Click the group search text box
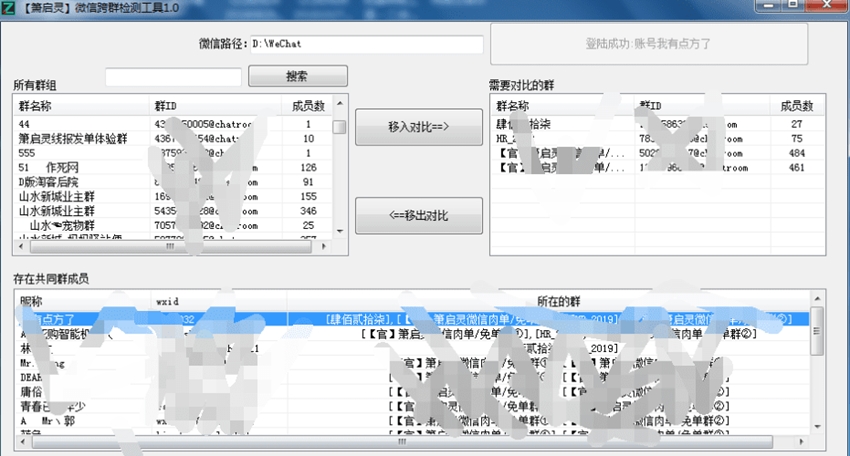This screenshot has height=456, width=850. tap(173, 77)
